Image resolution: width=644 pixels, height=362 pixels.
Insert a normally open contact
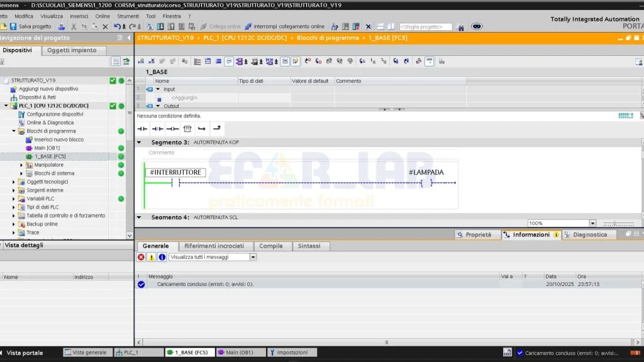(142, 128)
